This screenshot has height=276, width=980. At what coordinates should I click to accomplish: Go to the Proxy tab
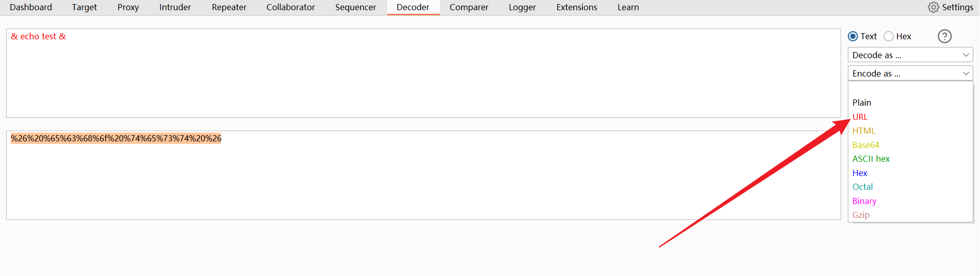click(x=128, y=7)
